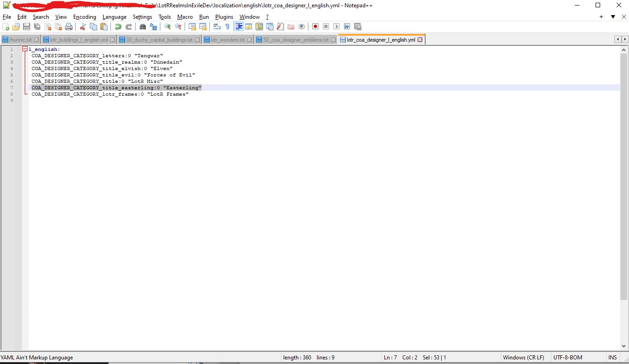Open the Replace dialog icon
The width and height of the screenshot is (629, 364).
pyautogui.click(x=153, y=27)
